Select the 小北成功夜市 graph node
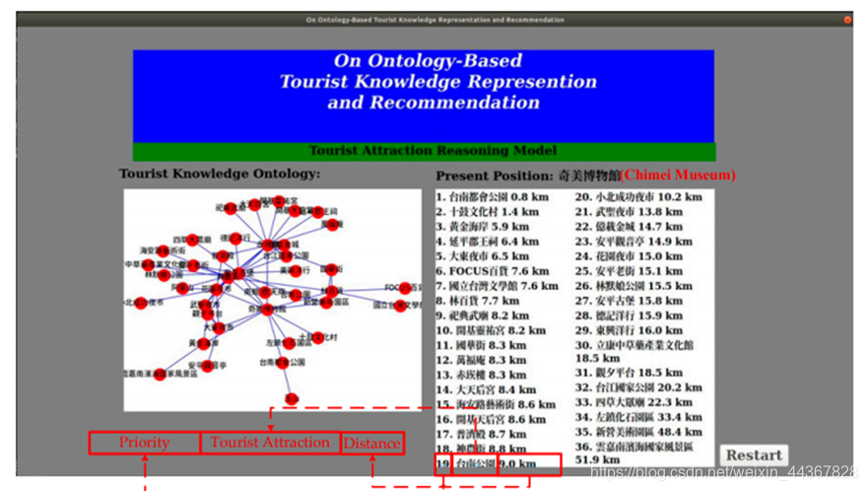This screenshot has width=868, height=491. pos(142,303)
